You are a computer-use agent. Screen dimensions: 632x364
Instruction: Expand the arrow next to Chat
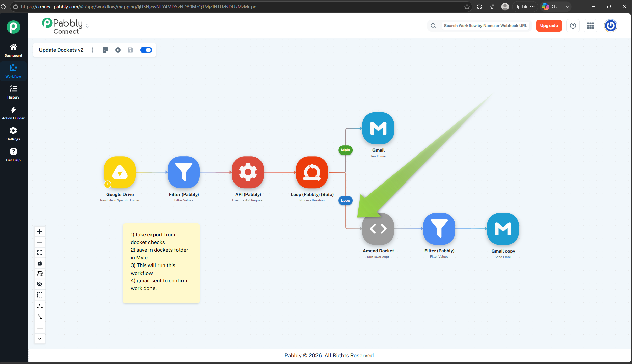click(x=568, y=7)
